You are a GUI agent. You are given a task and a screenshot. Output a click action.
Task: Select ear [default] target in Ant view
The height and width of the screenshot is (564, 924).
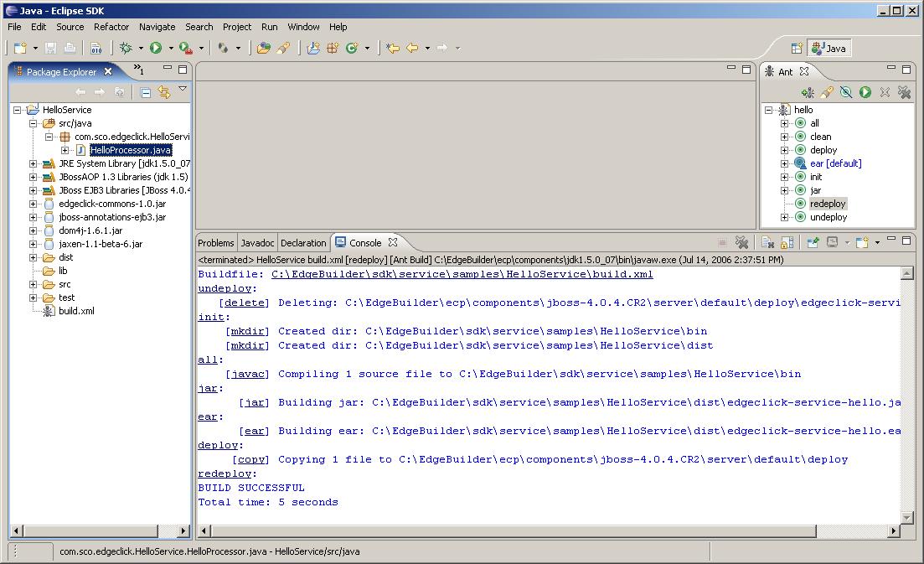coord(835,164)
